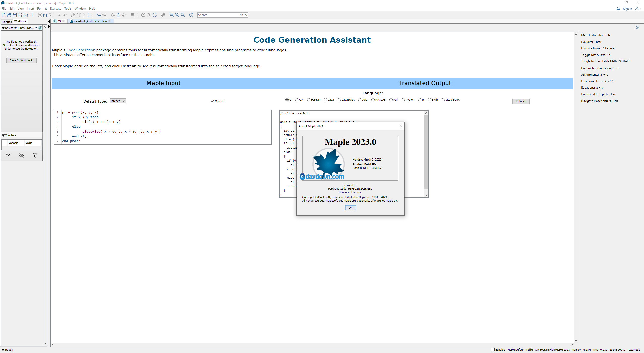Click OK in the About Maple dialog
This screenshot has height=353, width=644.
[x=350, y=208]
